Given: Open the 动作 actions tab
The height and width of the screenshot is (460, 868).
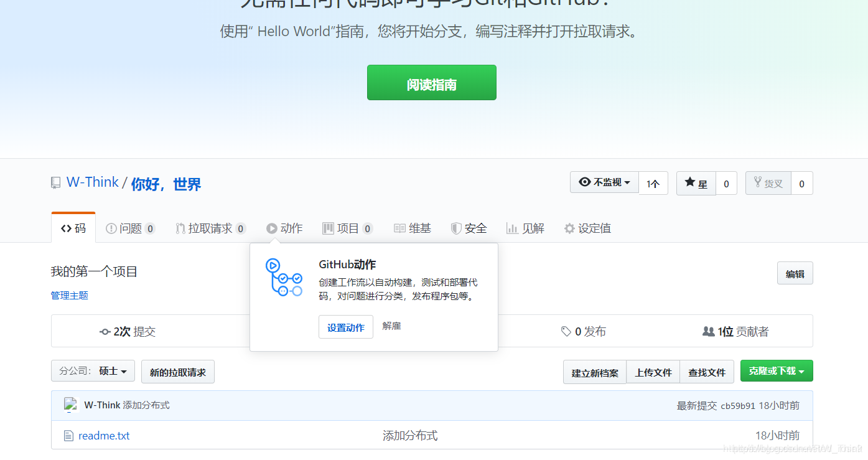Looking at the screenshot, I should pos(284,228).
